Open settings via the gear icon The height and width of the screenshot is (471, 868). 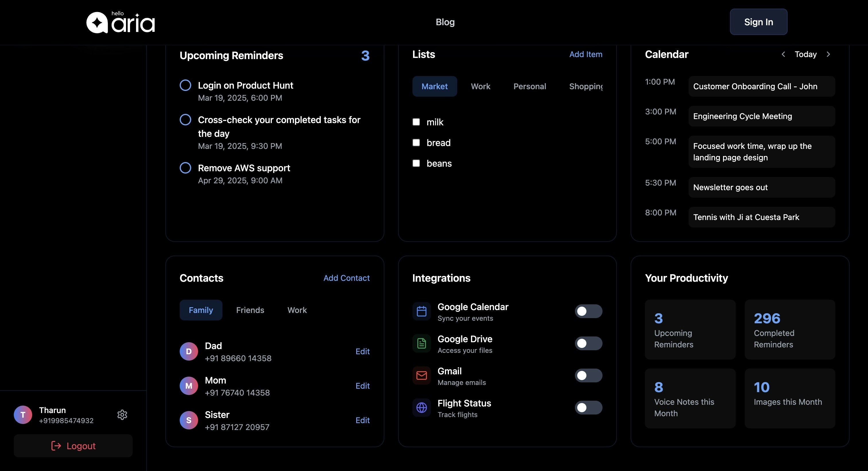(122, 415)
